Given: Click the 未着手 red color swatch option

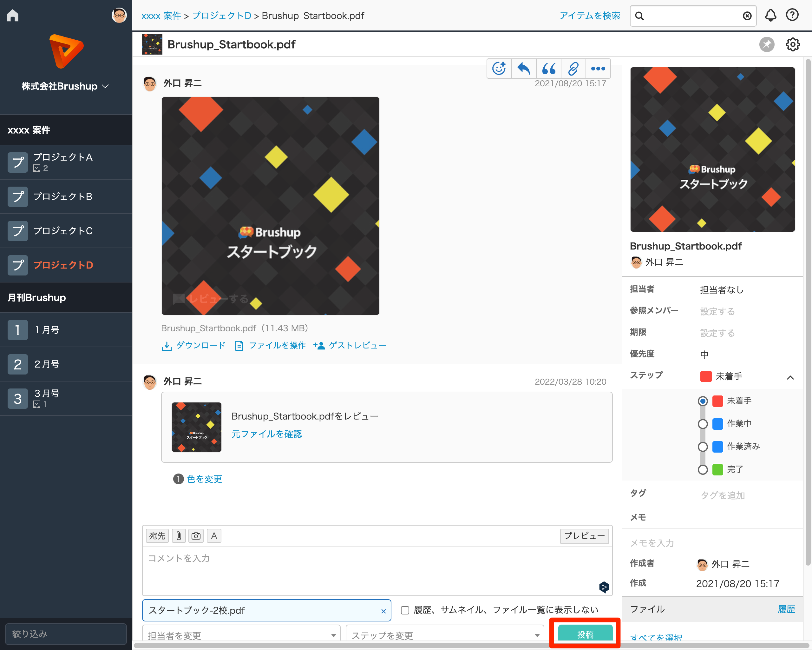Looking at the screenshot, I should click(x=717, y=401).
